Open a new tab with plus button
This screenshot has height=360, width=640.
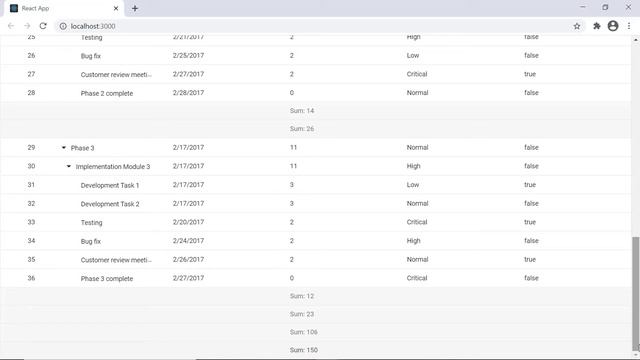(135, 8)
